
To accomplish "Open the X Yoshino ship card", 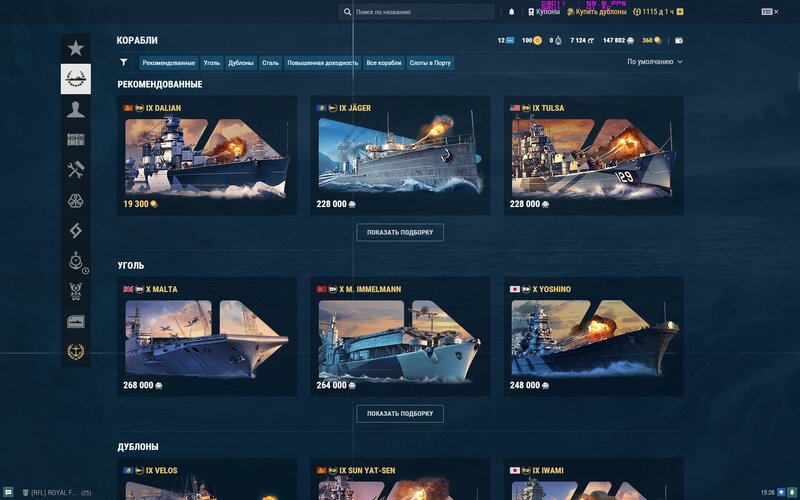I will coord(593,337).
